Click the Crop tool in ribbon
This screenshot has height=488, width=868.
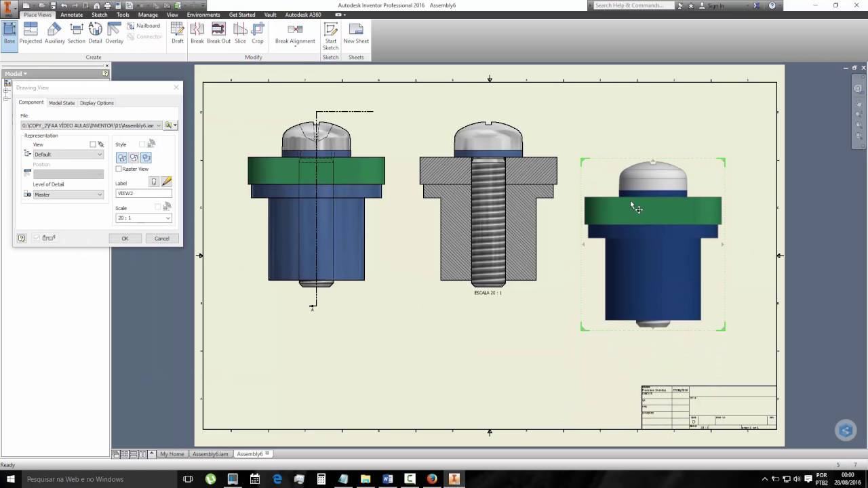point(258,33)
